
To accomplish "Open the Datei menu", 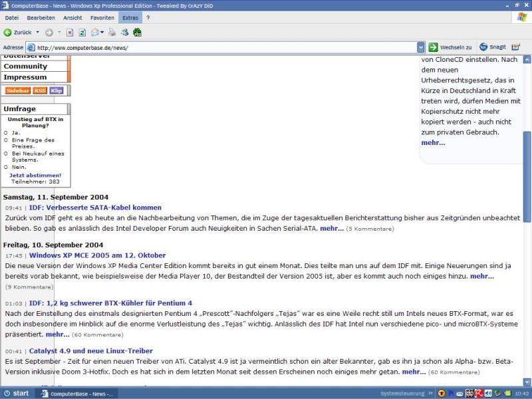I will pyautogui.click(x=12, y=18).
